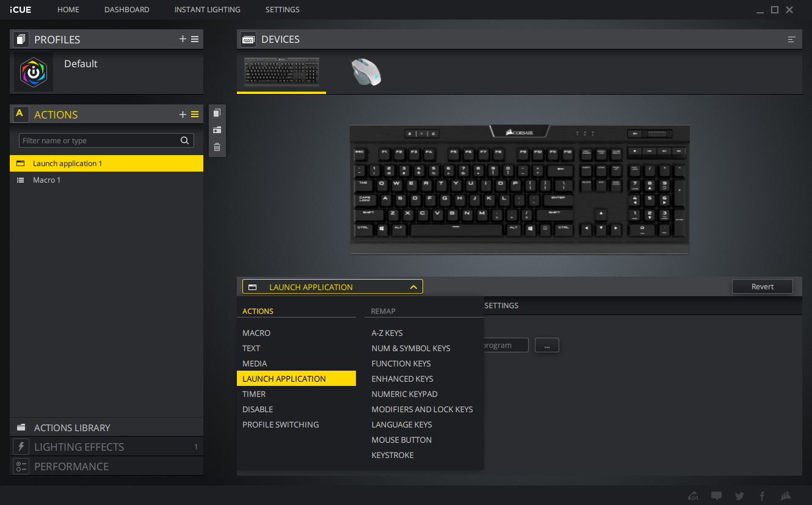This screenshot has width=812, height=505.
Task: Pick MODIFIERS AND LOCK KEYS under Remap
Action: point(422,410)
